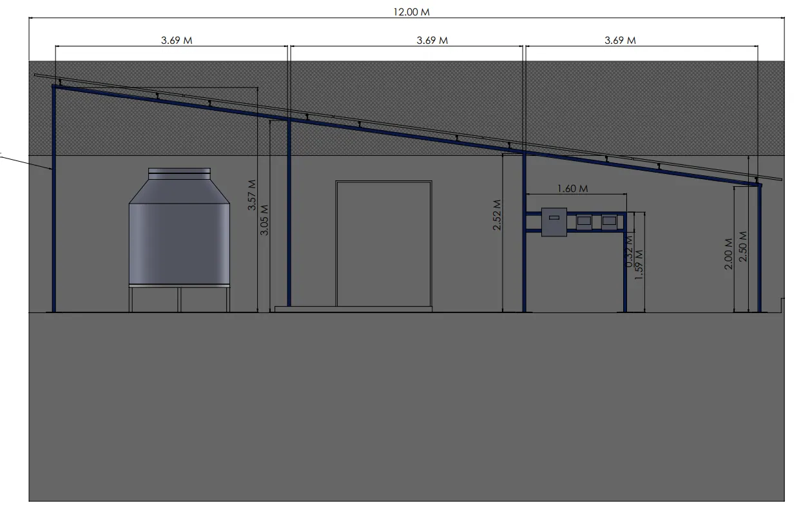This screenshot has width=812, height=507.
Task: Select the water tank in the drawing
Action: (x=179, y=240)
